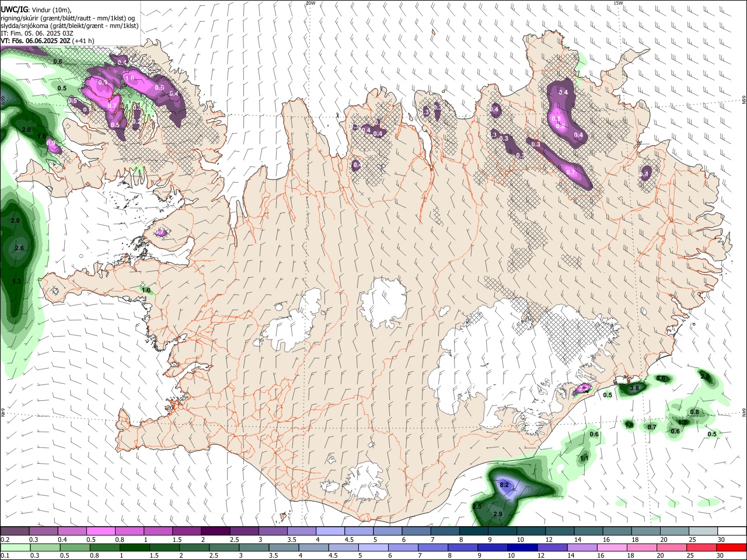
Task: Select the 1.3 rain label off west coast
Action: point(16,281)
